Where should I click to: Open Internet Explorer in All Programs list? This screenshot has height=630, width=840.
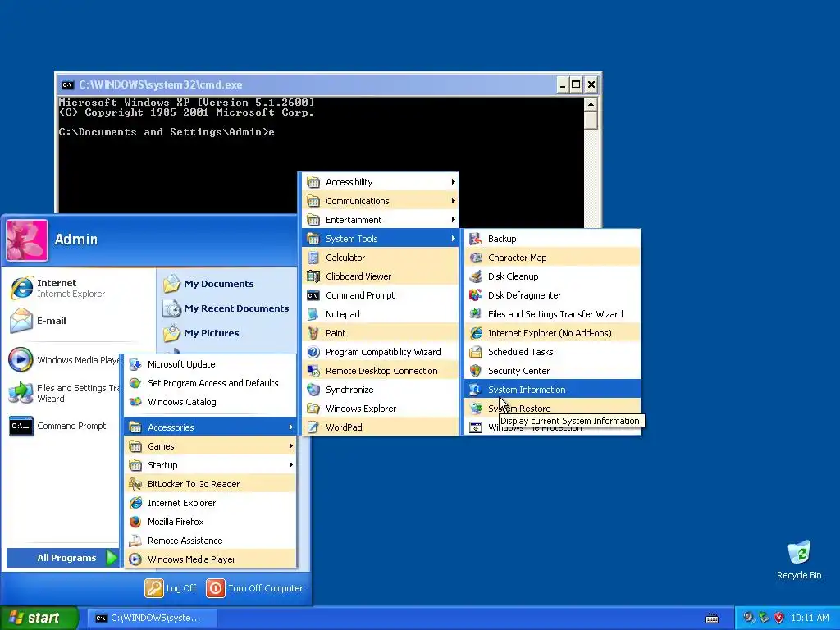(210, 503)
